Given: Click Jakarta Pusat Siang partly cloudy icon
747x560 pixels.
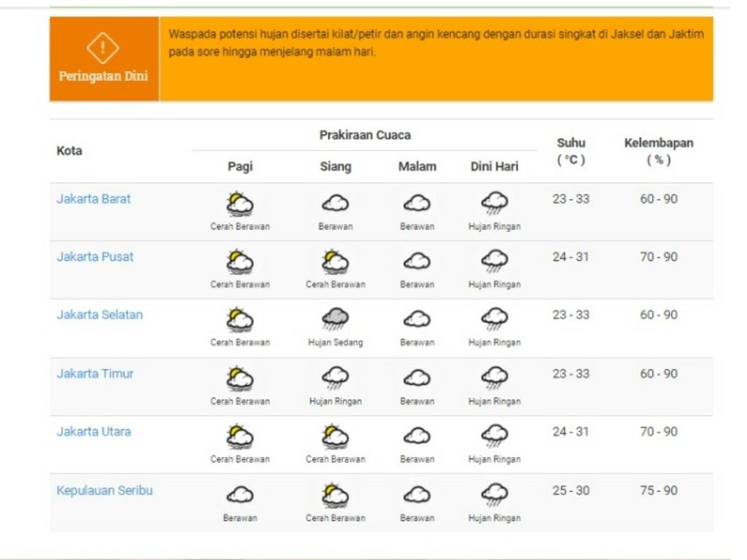Looking at the screenshot, I should (336, 262).
